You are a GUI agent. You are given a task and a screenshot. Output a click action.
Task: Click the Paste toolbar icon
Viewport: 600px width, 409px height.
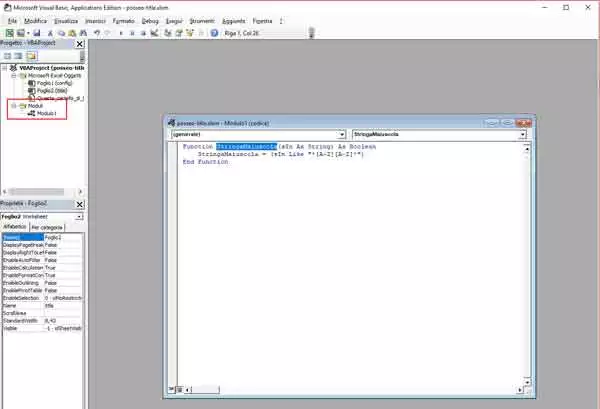click(x=72, y=33)
